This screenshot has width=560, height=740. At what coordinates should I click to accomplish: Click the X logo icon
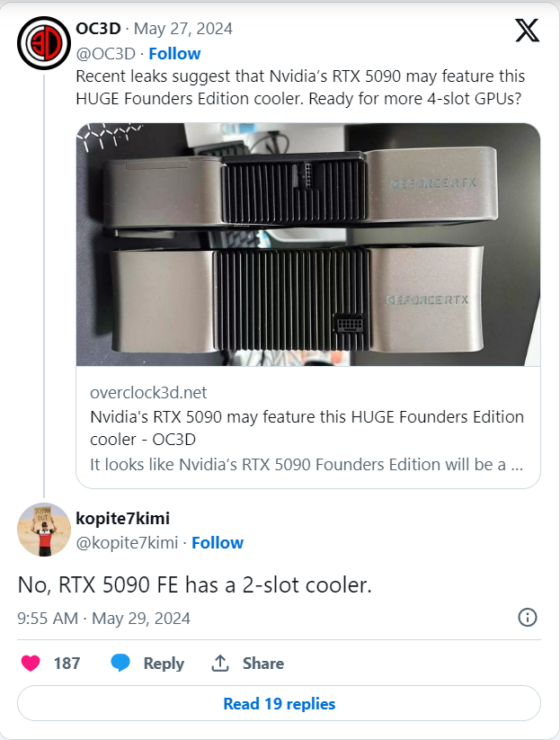tap(527, 31)
